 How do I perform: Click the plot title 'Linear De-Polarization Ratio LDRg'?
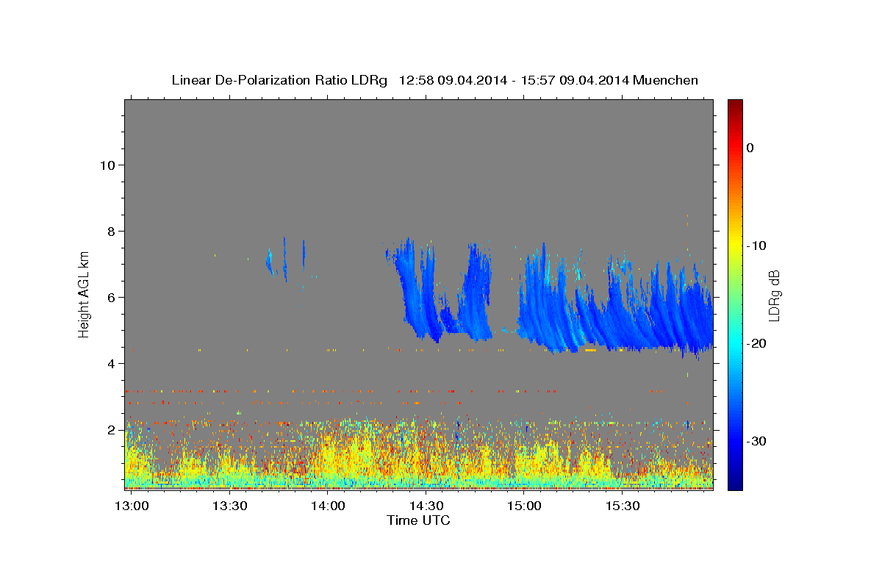pos(279,80)
